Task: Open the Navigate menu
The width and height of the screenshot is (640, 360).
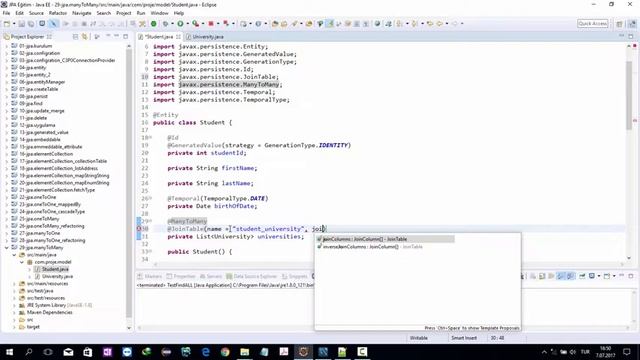Action: pos(82,13)
